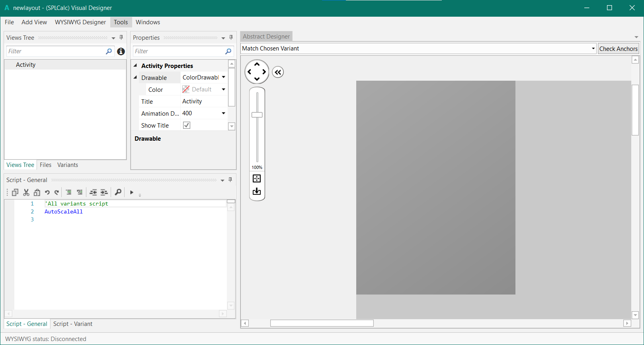Viewport: 644px width, 345px height.
Task: Click the zoom slider handle
Action: tap(257, 115)
